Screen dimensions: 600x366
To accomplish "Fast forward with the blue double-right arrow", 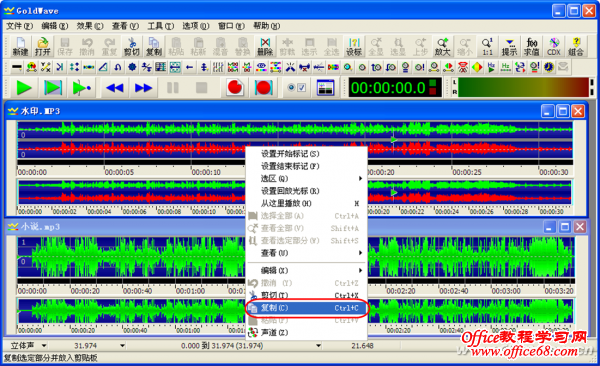I will tap(143, 88).
